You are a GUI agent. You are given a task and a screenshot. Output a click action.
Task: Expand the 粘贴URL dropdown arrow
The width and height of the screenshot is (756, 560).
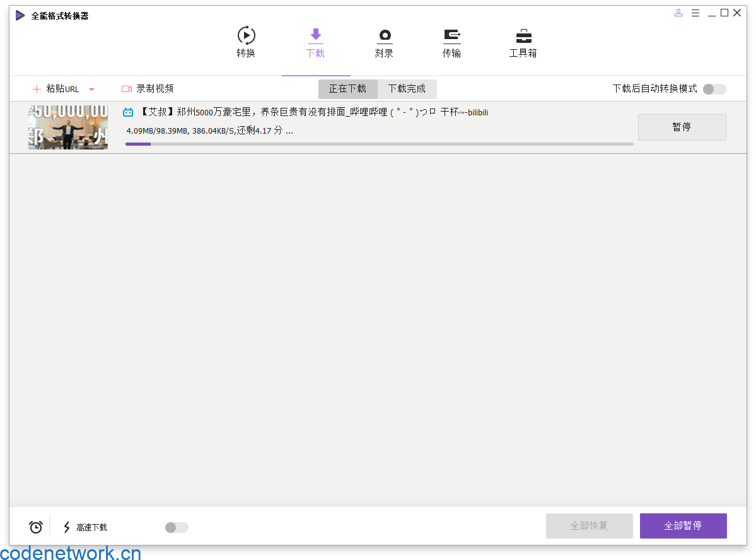[92, 89]
